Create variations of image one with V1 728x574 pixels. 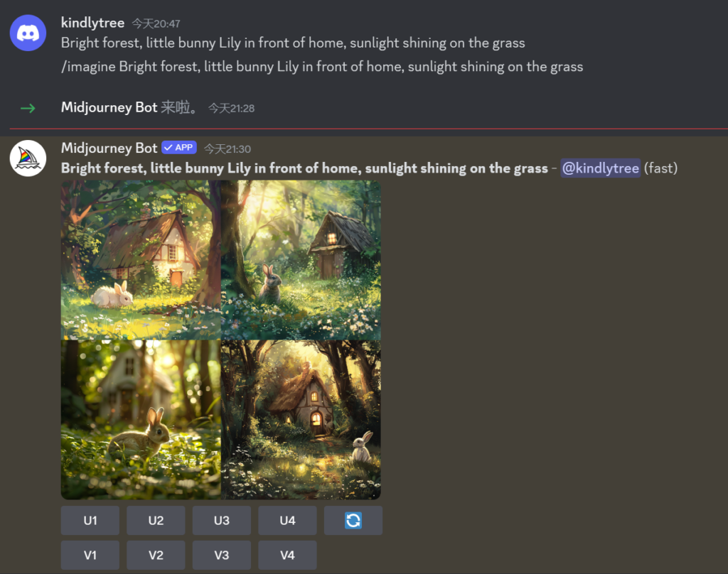click(x=90, y=555)
